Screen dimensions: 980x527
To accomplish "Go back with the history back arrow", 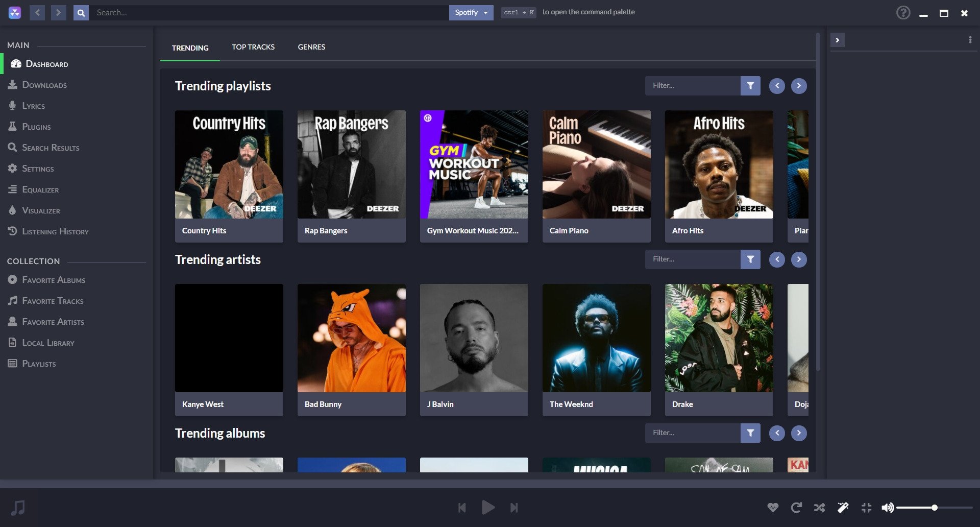I will click(x=37, y=12).
